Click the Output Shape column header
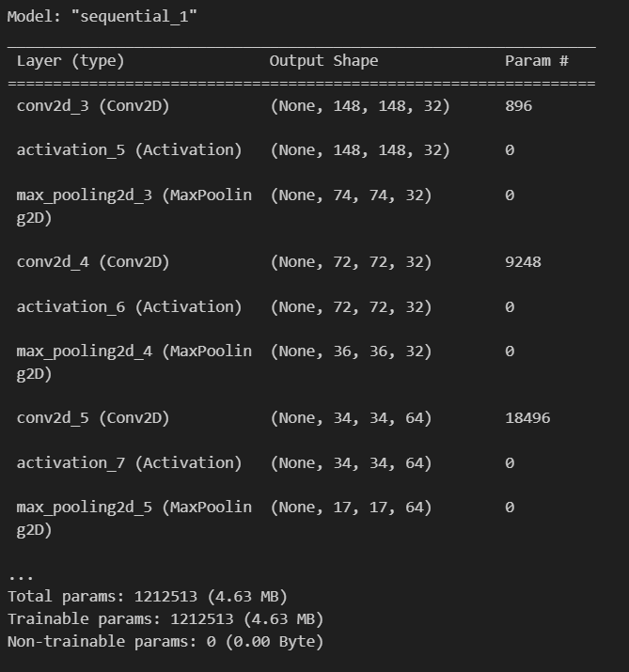629x672 pixels. tap(323, 61)
